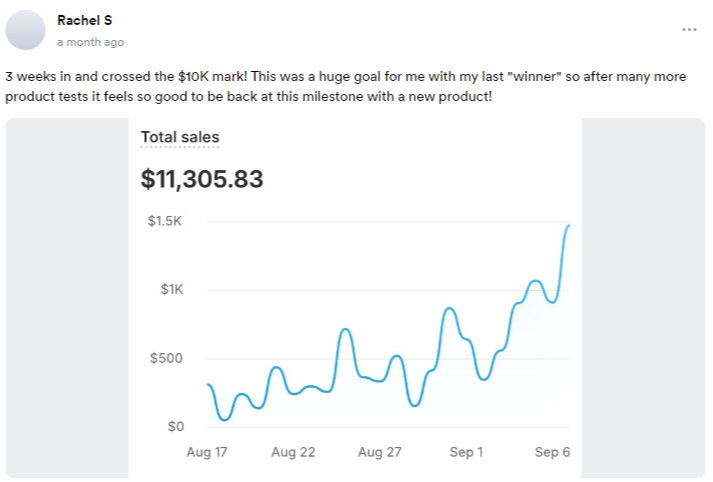Open Rachel S's profile name link
Screen dimensions: 713x482
coord(84,20)
